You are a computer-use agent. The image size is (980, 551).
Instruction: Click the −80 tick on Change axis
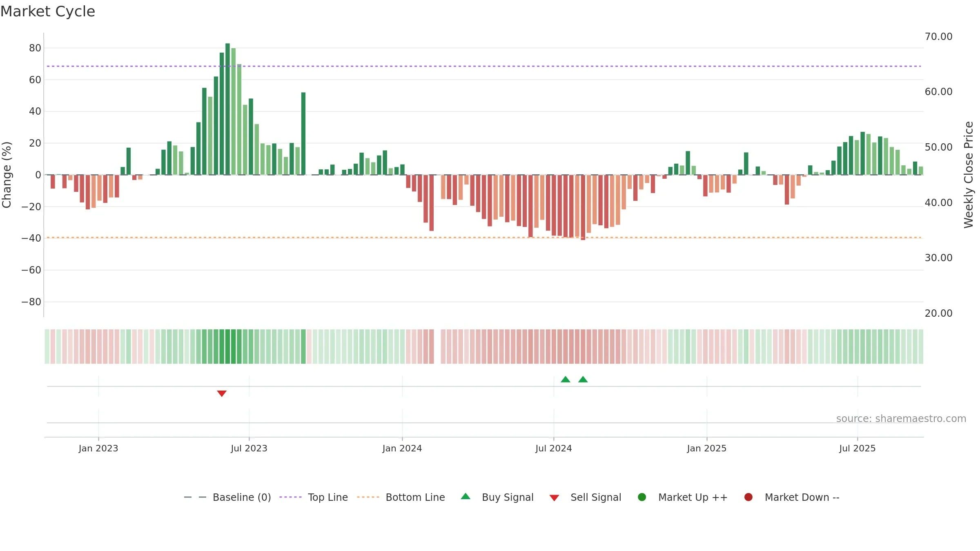tap(31, 302)
